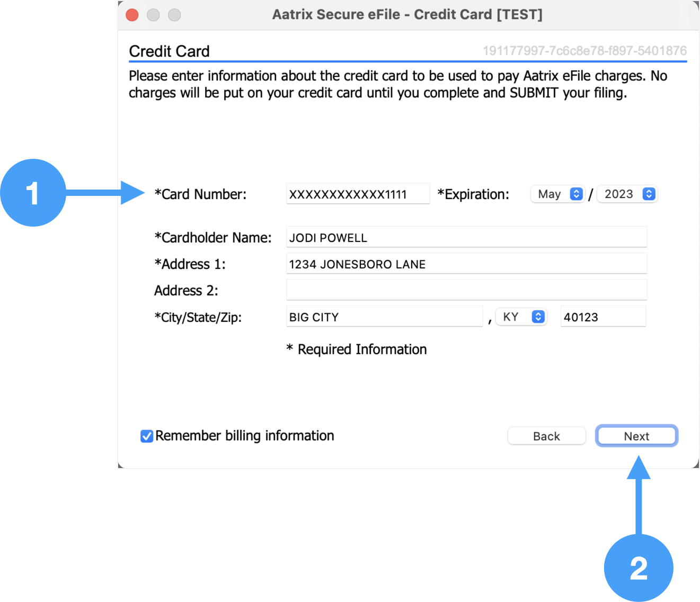Click the blue numbered circle 1 marker
Screen dimensions: 700x602
point(33,193)
